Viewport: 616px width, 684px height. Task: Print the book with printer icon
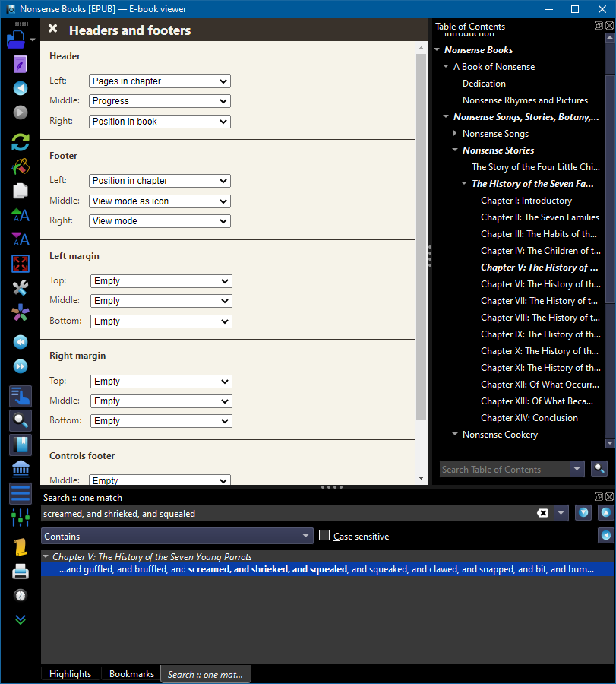pyautogui.click(x=20, y=572)
